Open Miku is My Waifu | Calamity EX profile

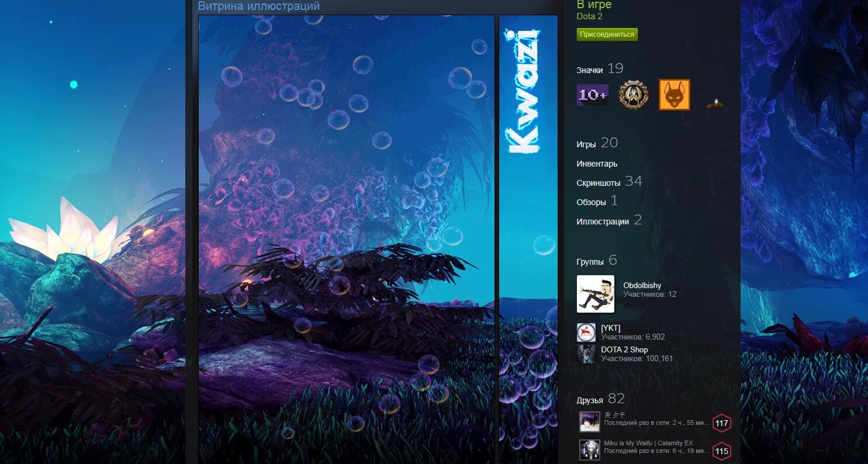648,443
